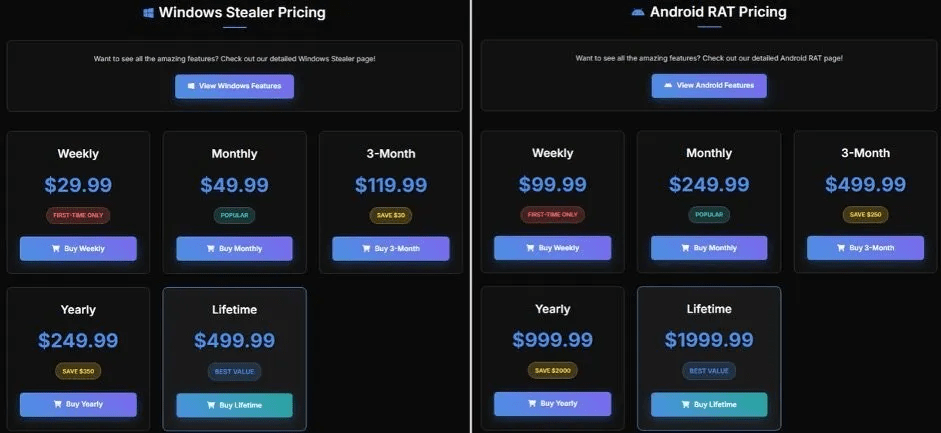Image resolution: width=941 pixels, height=433 pixels.
Task: Open the View Android Features page
Action: tap(709, 86)
